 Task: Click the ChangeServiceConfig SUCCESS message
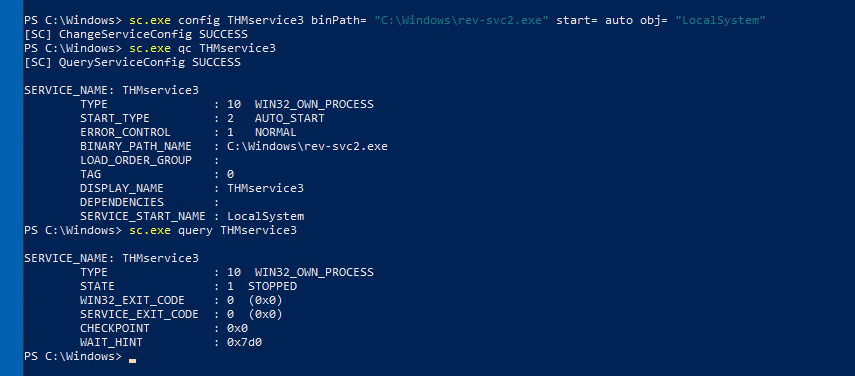(136, 34)
